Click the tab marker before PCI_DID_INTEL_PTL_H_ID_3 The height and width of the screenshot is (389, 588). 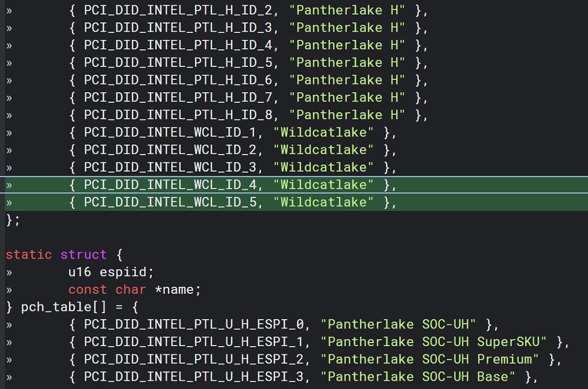click(9, 28)
